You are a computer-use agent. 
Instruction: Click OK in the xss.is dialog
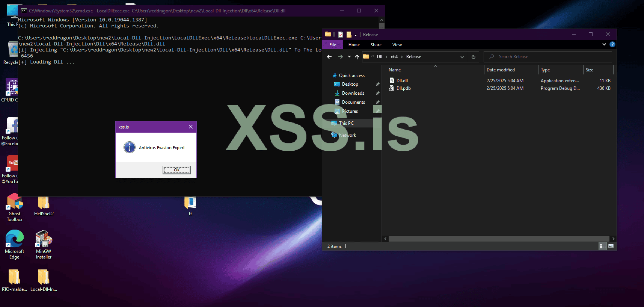pyautogui.click(x=176, y=170)
